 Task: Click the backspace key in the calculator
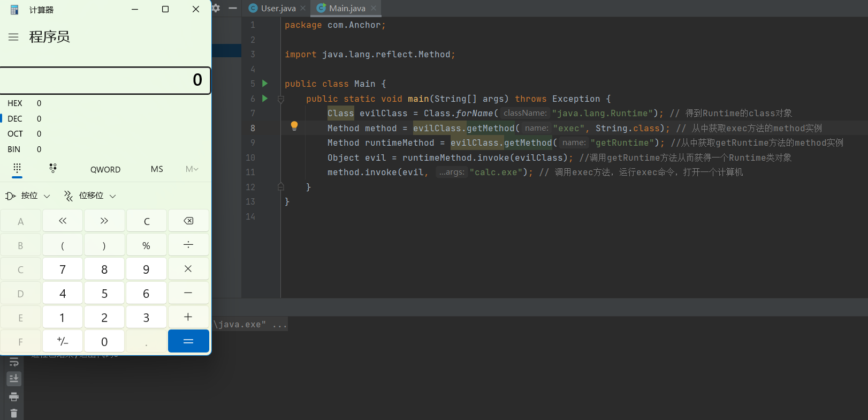188,221
